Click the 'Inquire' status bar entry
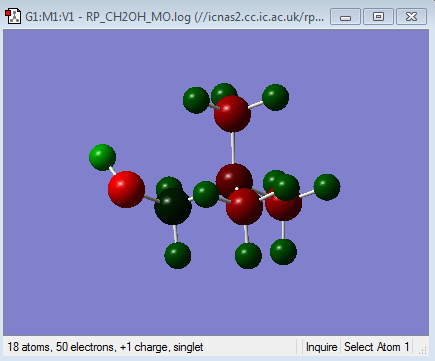The height and width of the screenshot is (361, 435). 321,347
